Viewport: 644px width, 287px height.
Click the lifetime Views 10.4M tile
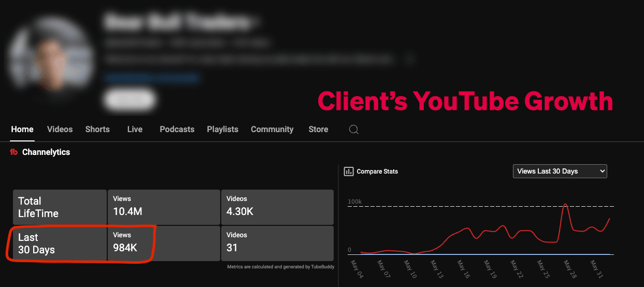point(163,206)
